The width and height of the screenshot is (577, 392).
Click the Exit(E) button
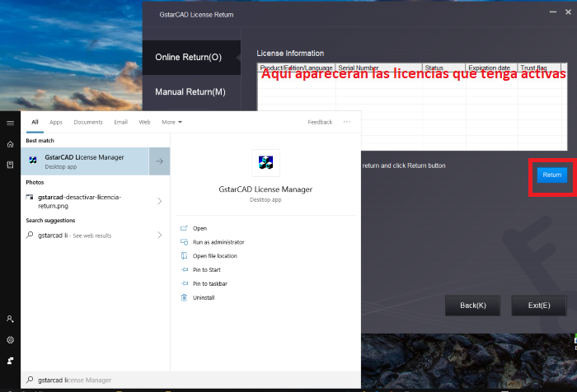(x=539, y=306)
